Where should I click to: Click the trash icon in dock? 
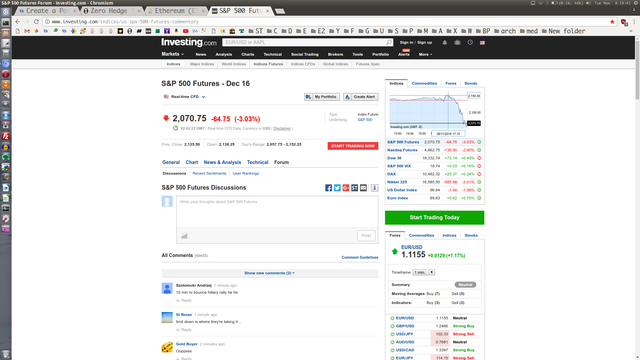point(5,354)
